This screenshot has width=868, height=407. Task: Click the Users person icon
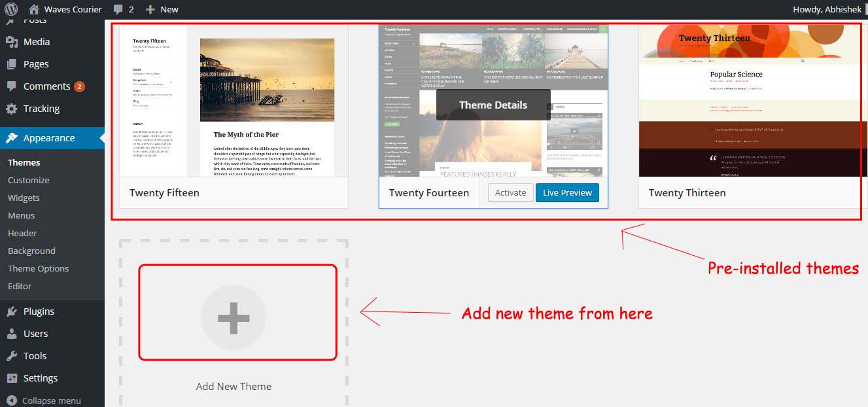pos(12,334)
